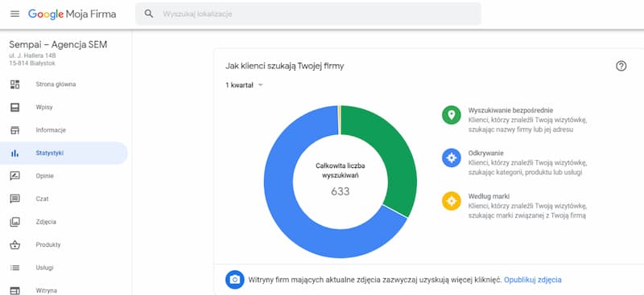Click the green Wyszukiwanie bezpośrednie pin icon

[452, 115]
